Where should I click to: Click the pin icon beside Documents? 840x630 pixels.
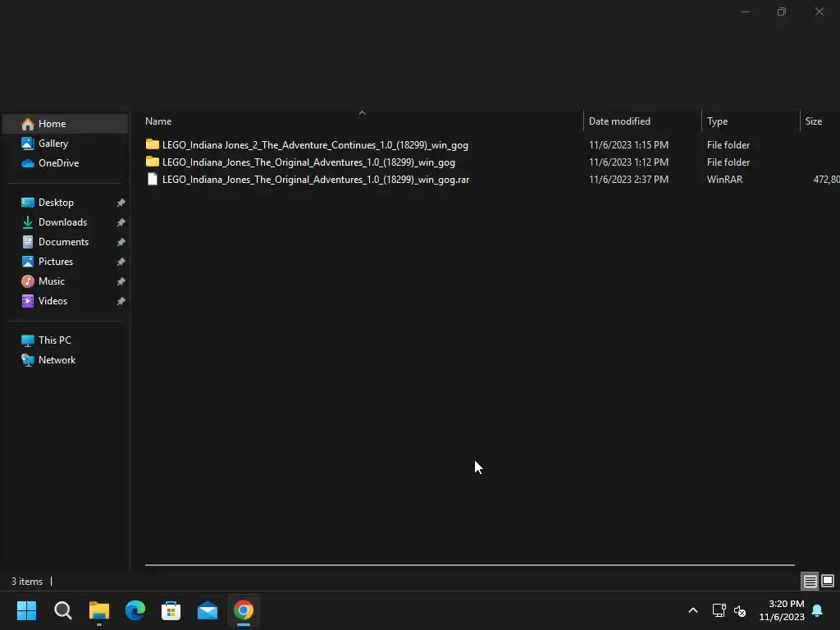[x=121, y=242]
